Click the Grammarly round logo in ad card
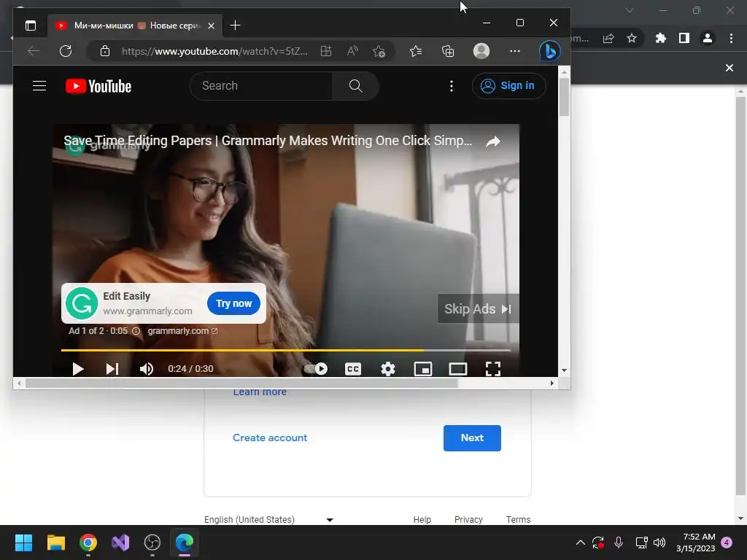The image size is (747, 560). 82,303
